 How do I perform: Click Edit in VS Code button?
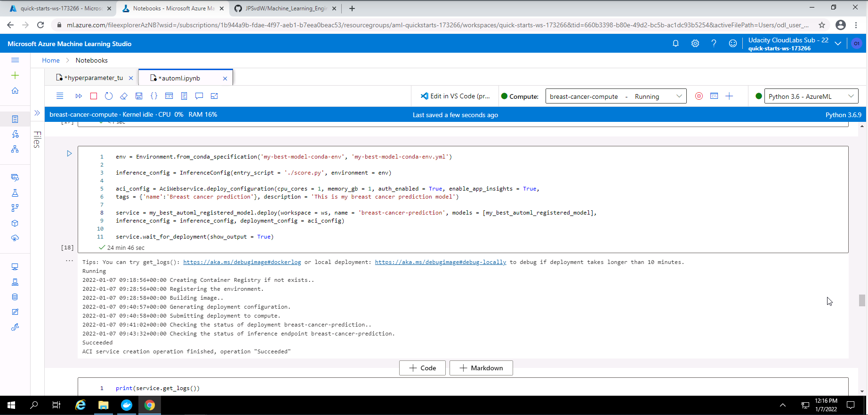[x=455, y=96]
